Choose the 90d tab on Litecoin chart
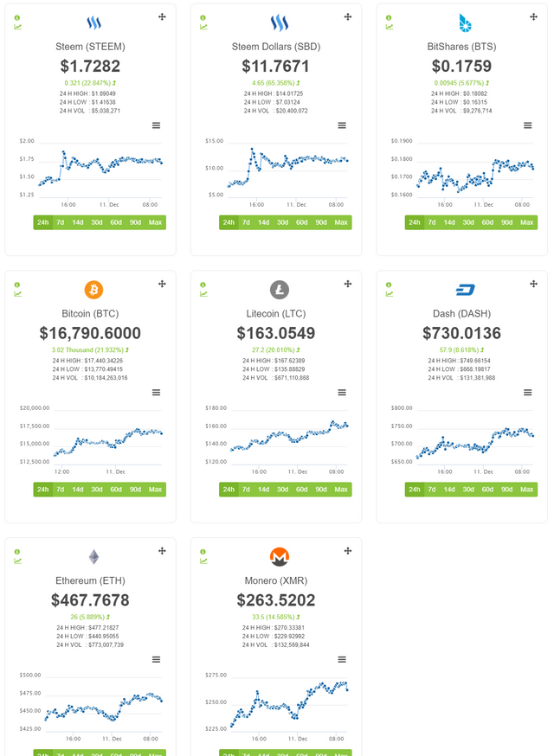This screenshot has height=756, width=554. coord(320,490)
